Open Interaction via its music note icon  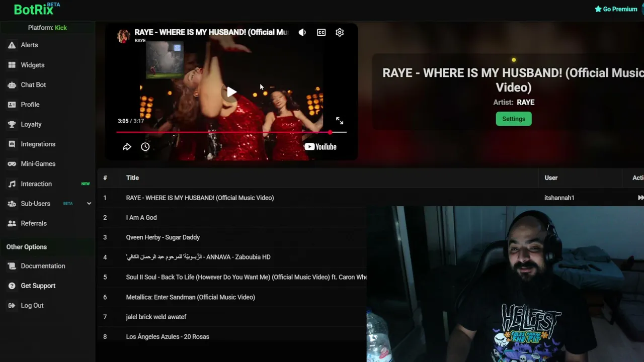pos(12,184)
